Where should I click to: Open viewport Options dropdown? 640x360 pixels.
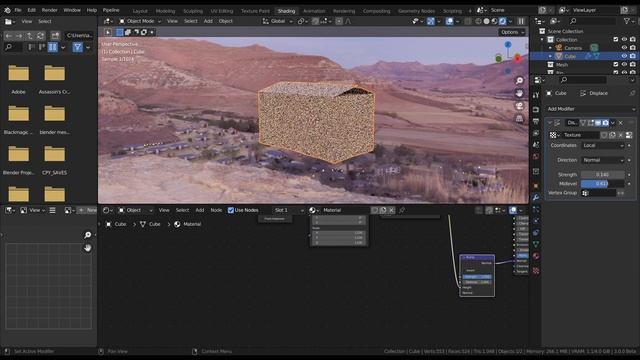click(x=512, y=32)
